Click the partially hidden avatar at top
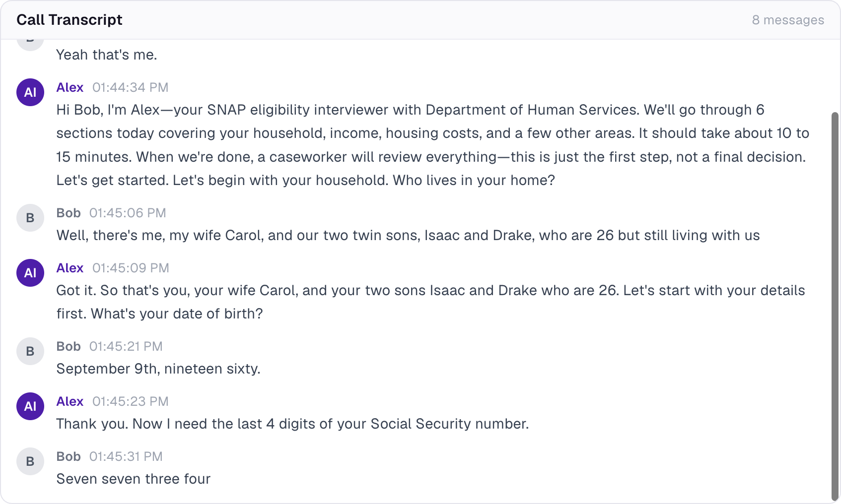Viewport: 841px width, 504px height. [x=30, y=45]
